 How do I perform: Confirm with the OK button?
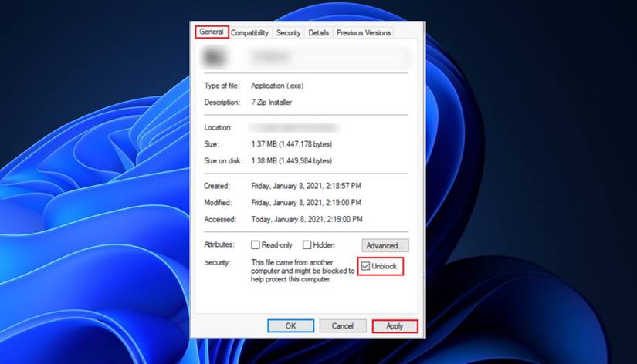click(x=290, y=326)
